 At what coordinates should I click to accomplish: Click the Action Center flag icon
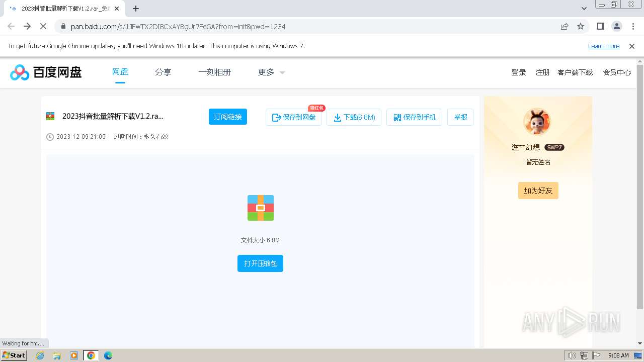click(596, 355)
